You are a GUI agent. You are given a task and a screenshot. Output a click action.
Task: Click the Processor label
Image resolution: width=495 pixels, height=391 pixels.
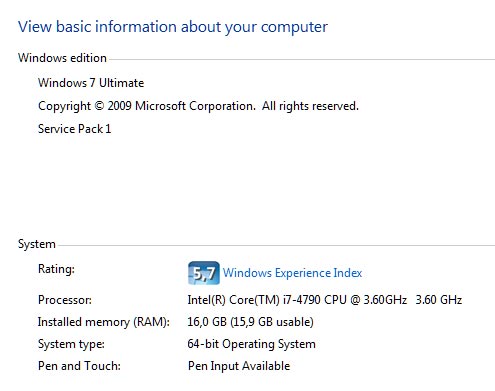(x=65, y=300)
